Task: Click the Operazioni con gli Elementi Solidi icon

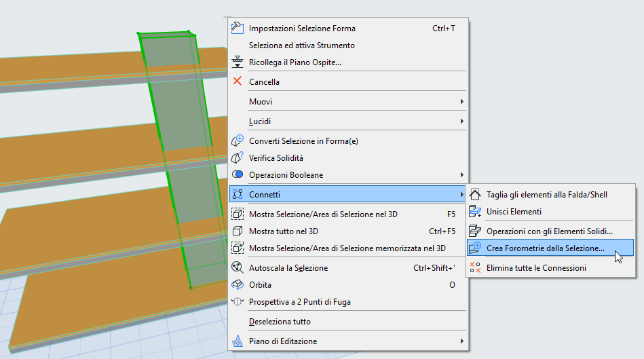Action: pyautogui.click(x=475, y=231)
